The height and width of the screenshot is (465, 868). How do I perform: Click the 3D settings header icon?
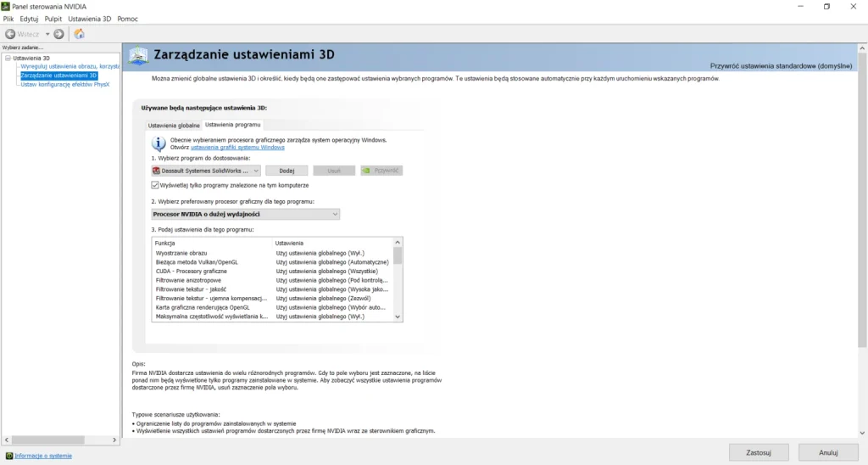[x=138, y=55]
